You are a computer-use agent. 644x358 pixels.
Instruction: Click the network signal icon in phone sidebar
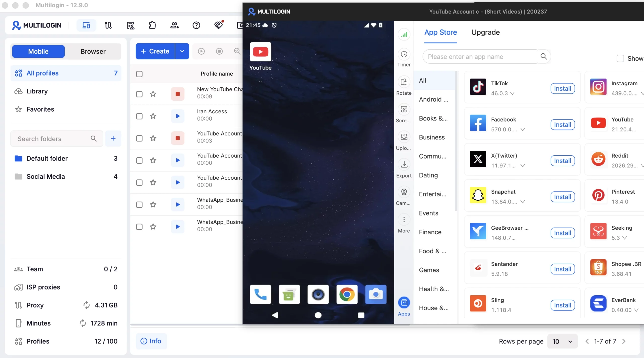[404, 34]
